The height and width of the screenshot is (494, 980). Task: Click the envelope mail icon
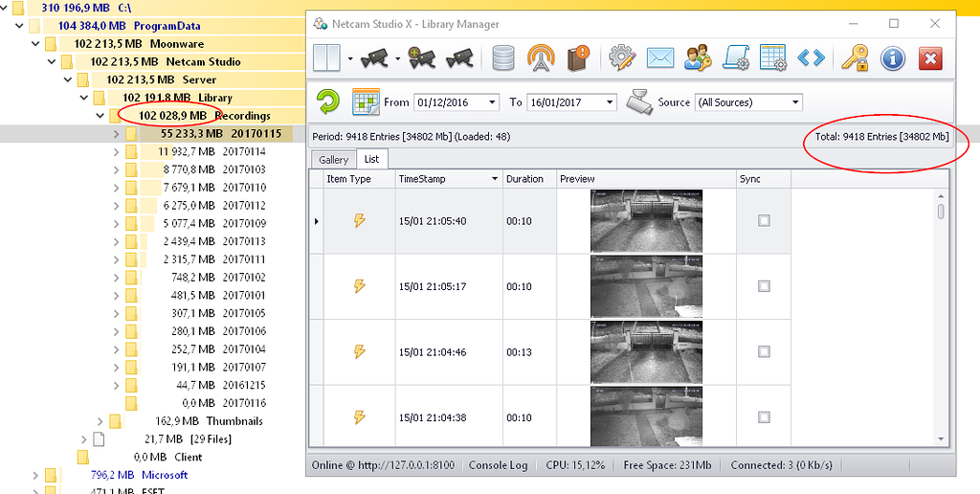[660, 58]
